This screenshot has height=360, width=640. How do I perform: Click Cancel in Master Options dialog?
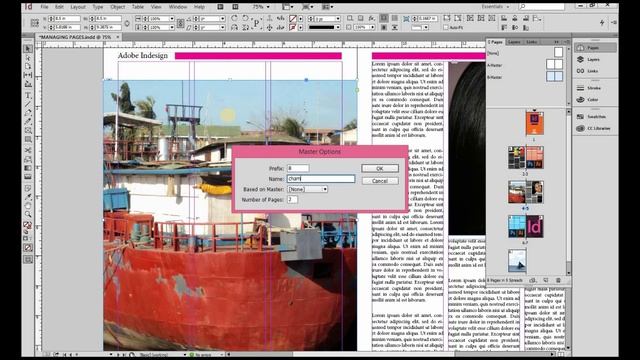pyautogui.click(x=380, y=181)
